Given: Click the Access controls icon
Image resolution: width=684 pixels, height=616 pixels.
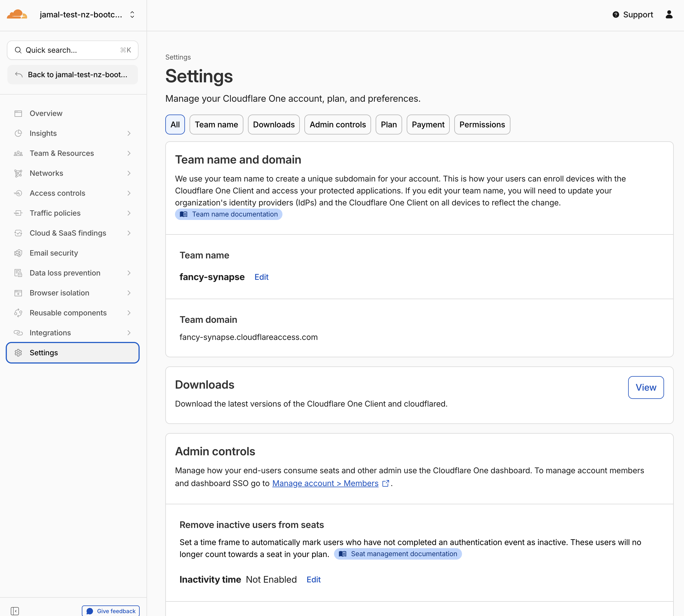Looking at the screenshot, I should click(x=18, y=193).
